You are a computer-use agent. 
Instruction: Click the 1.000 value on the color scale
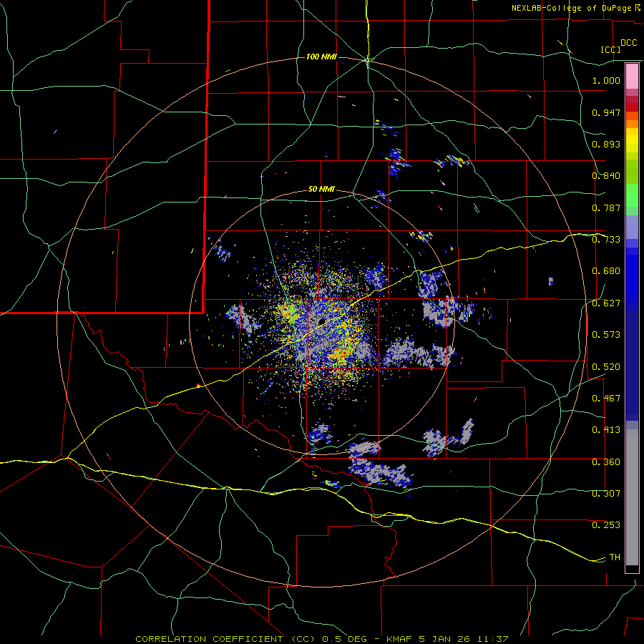(x=606, y=80)
